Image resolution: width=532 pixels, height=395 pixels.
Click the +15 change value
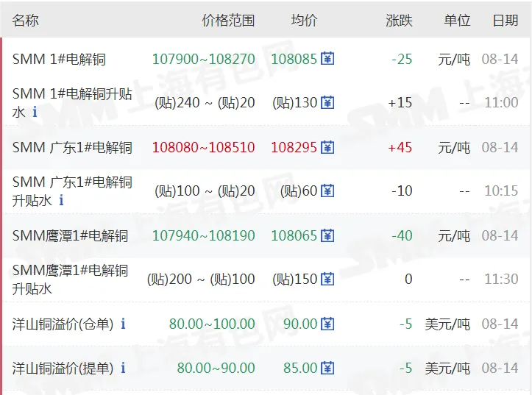click(x=400, y=103)
